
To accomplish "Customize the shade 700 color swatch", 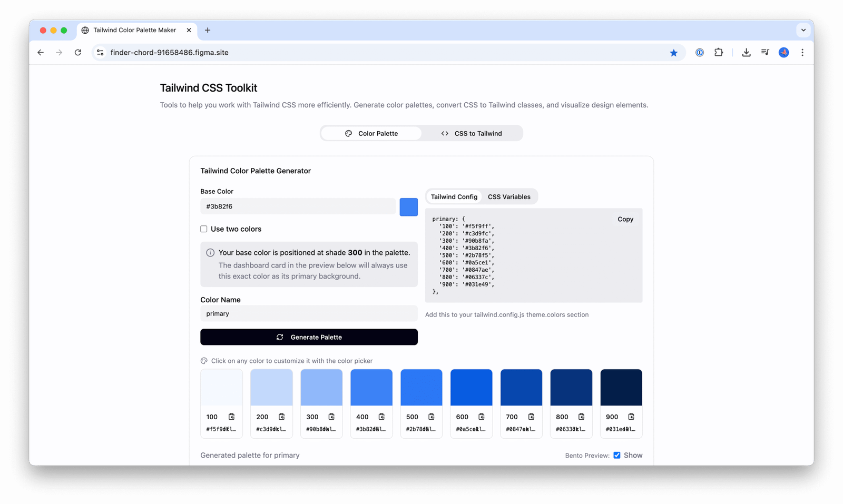I will [521, 388].
